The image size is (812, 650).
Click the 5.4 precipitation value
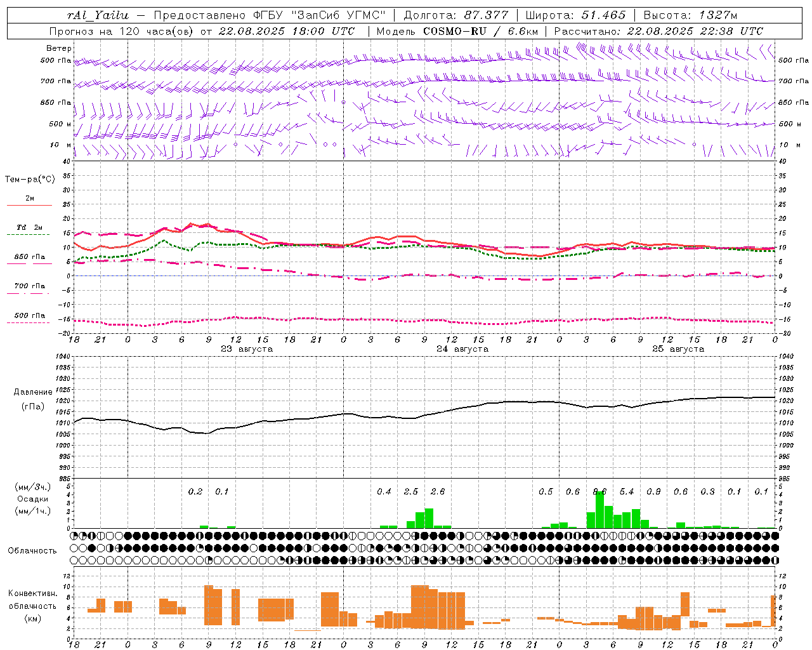click(x=627, y=492)
